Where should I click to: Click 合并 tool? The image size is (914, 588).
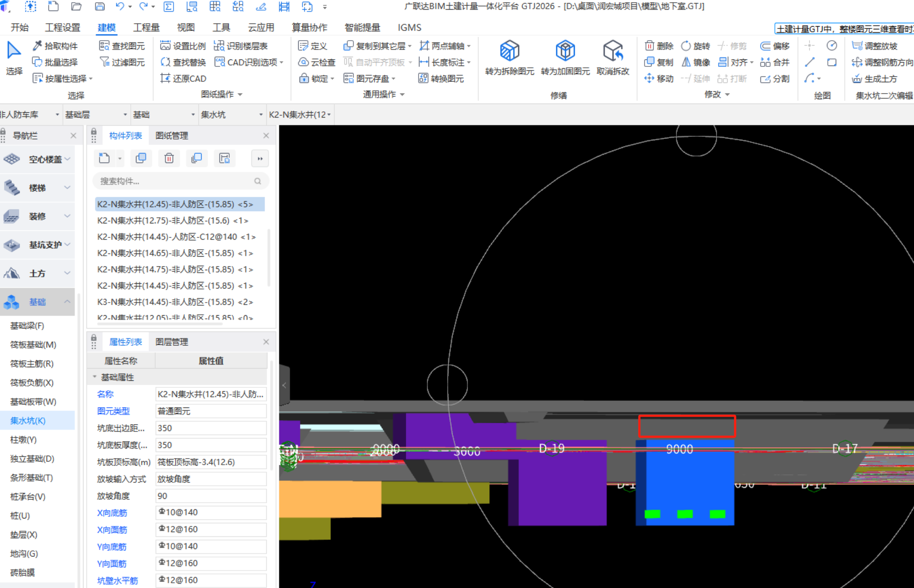coord(775,62)
